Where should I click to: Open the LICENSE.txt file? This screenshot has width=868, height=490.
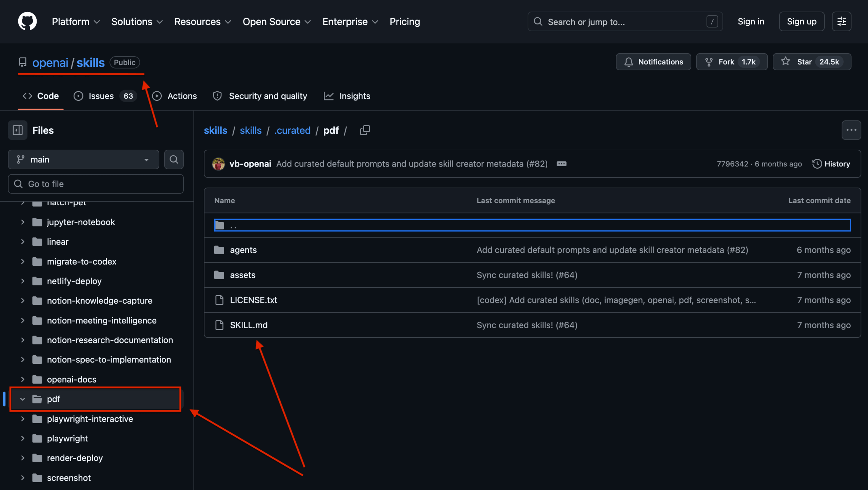(x=254, y=300)
